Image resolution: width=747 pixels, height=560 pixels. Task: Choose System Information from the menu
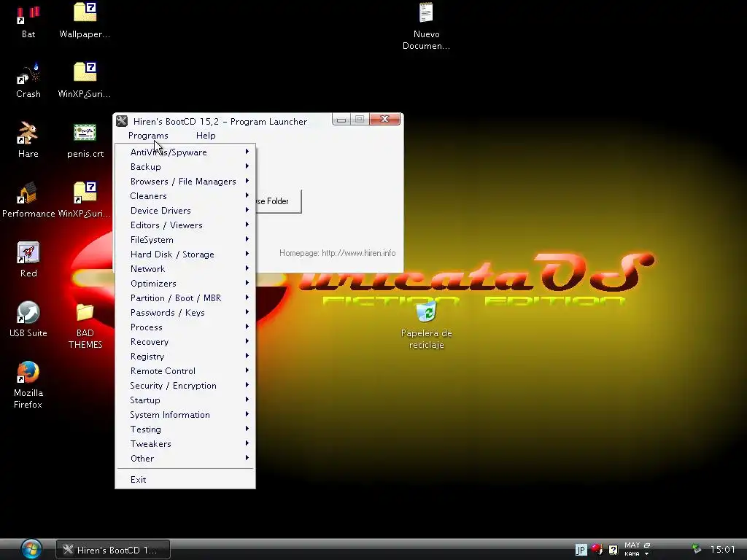click(185, 414)
